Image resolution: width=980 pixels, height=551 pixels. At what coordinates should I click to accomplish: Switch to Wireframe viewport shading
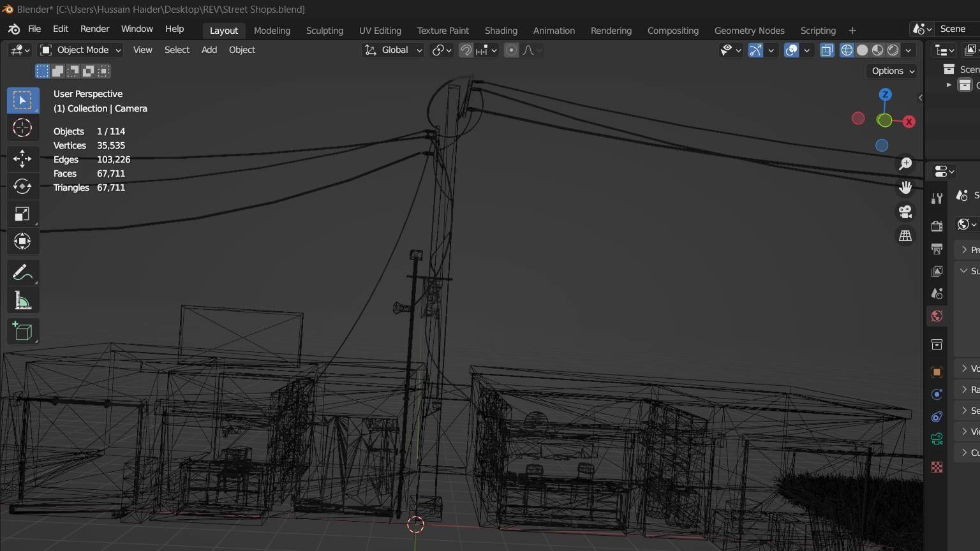[x=847, y=50]
